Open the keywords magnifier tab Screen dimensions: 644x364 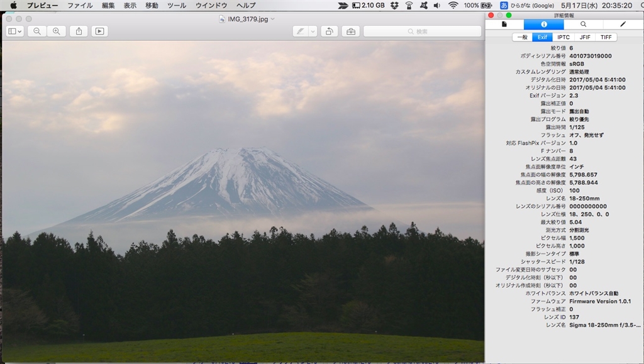[x=583, y=25]
